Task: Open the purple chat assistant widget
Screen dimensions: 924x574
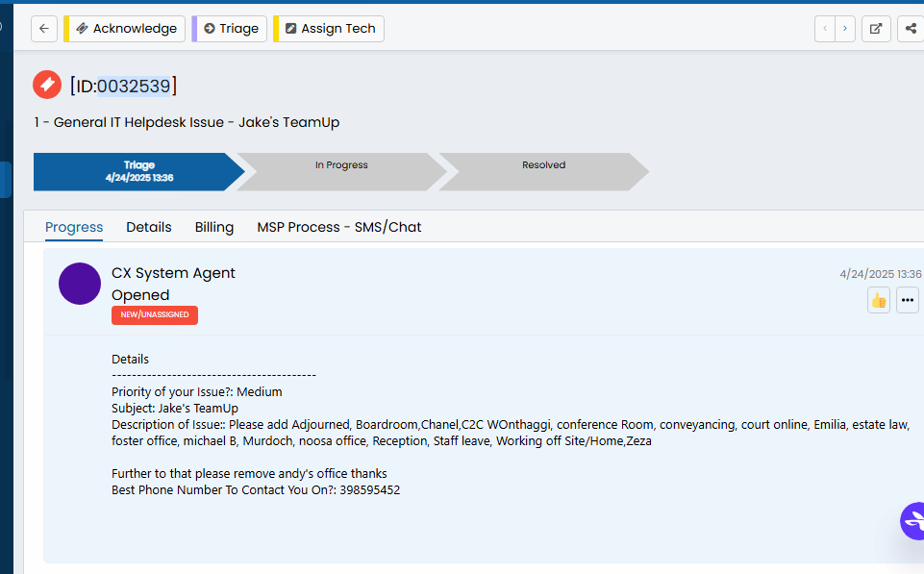Action: point(912,521)
